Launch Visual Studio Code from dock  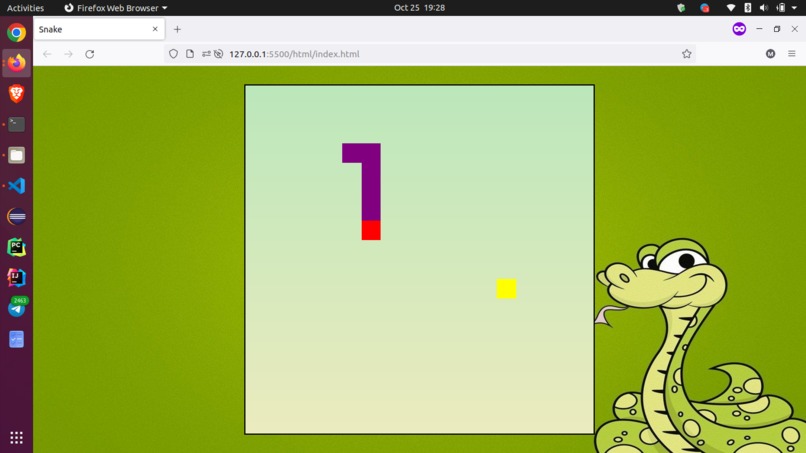coord(16,186)
